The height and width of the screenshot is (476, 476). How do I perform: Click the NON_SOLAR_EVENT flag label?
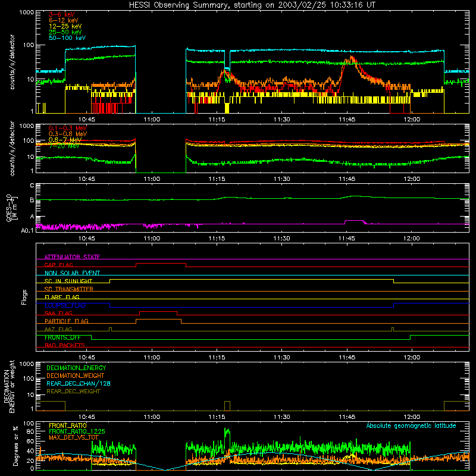coord(72,273)
